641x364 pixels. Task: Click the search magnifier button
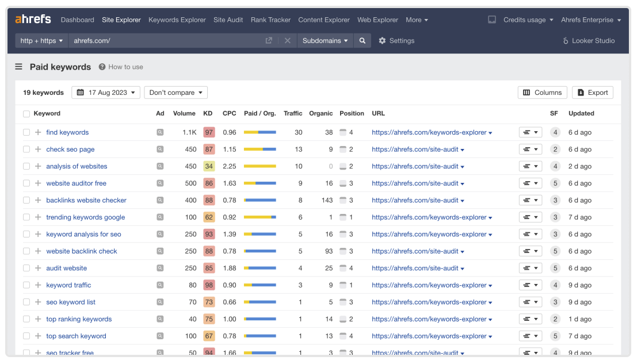coord(362,40)
